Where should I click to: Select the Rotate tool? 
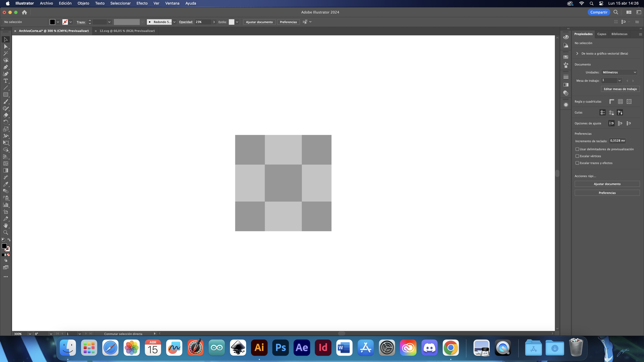(6, 122)
